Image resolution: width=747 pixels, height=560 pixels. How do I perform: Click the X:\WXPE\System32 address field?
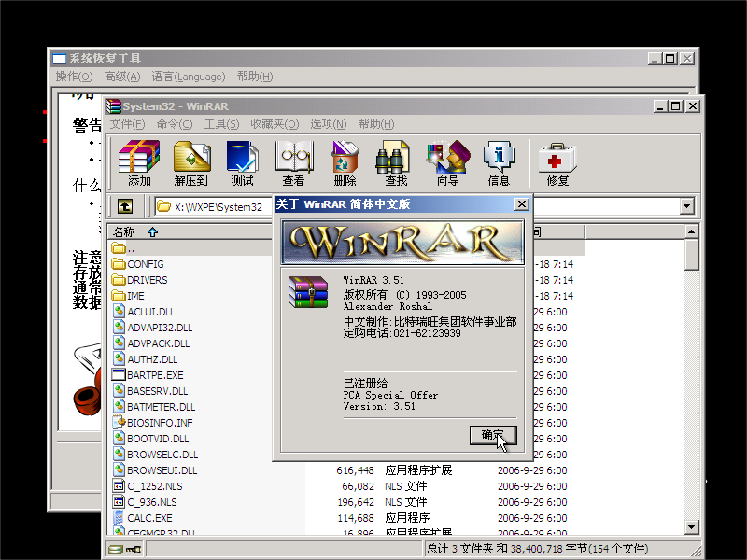click(x=218, y=206)
